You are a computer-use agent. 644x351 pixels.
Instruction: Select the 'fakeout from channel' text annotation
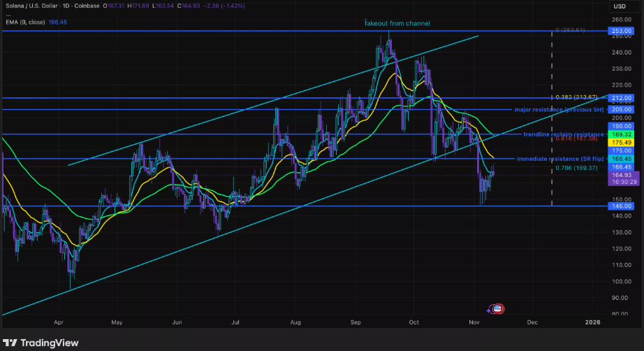pos(397,23)
